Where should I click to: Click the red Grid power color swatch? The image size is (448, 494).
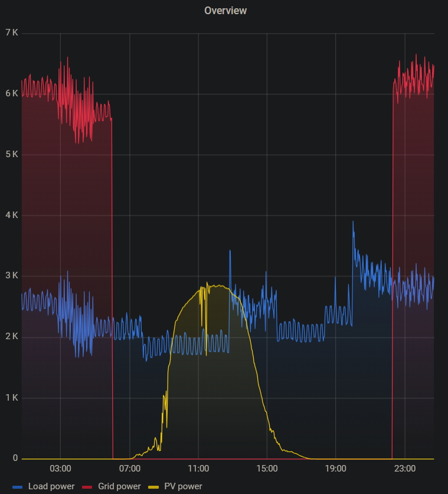87,487
